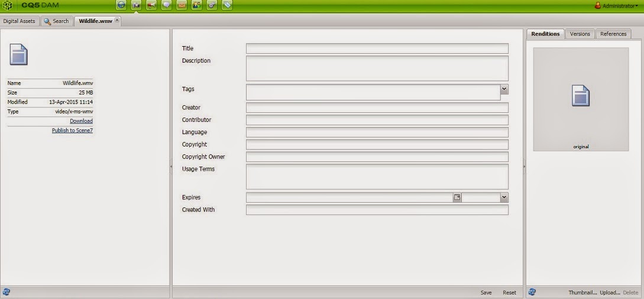This screenshot has height=299, width=644.
Task: Focus the Expires time input field
Action: tap(481, 197)
